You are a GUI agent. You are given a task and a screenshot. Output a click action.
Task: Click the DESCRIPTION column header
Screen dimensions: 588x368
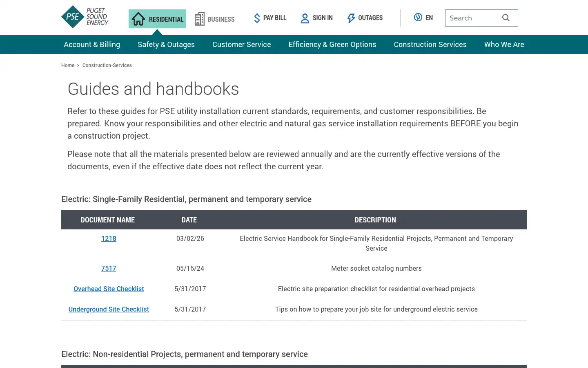point(375,220)
